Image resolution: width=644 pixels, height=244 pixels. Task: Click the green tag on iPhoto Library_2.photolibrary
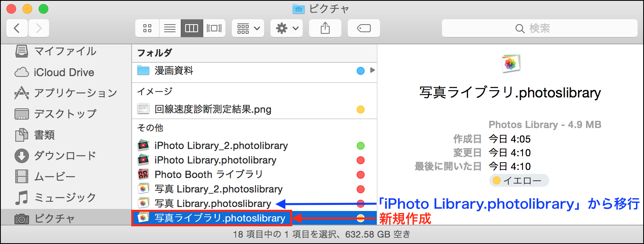click(x=361, y=146)
